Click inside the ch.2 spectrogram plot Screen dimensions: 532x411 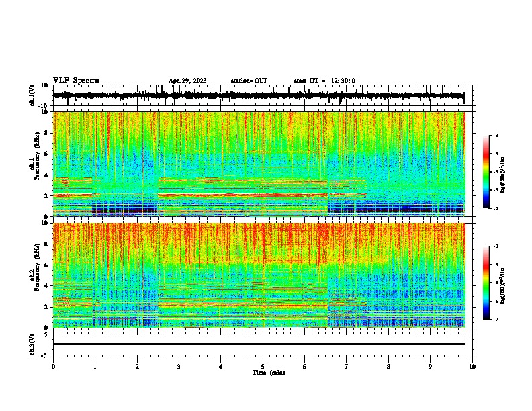pyautogui.click(x=259, y=275)
